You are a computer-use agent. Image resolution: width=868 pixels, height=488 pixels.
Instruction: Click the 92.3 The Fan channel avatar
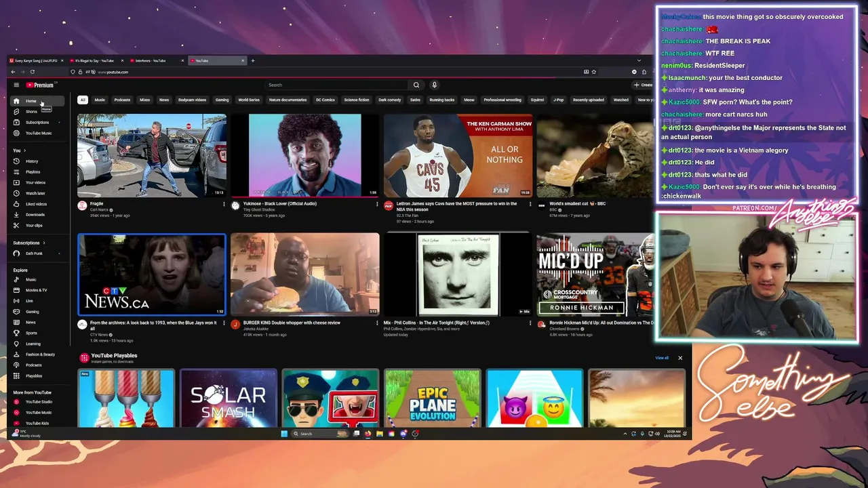click(x=389, y=205)
